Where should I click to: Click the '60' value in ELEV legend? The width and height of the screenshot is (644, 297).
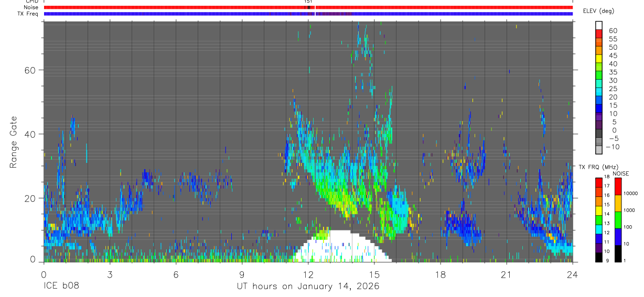(612, 30)
